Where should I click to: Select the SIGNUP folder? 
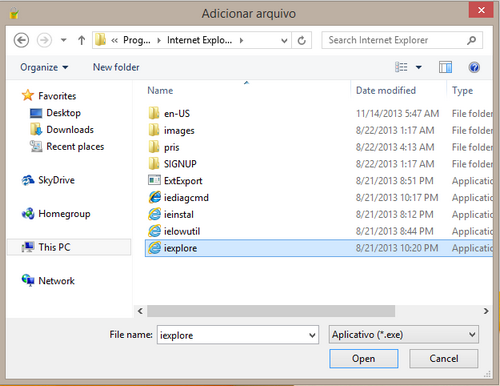coord(180,164)
